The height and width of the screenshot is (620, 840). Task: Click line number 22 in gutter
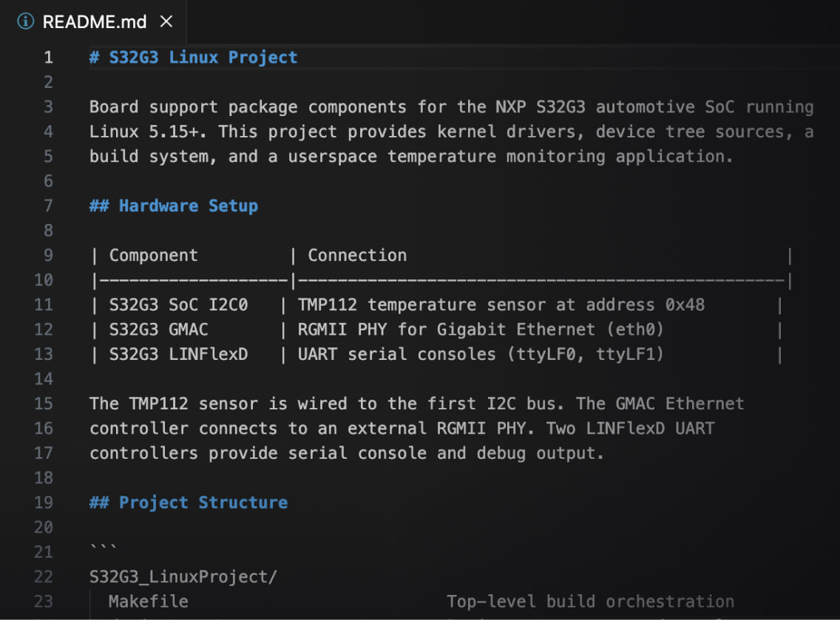[44, 576]
